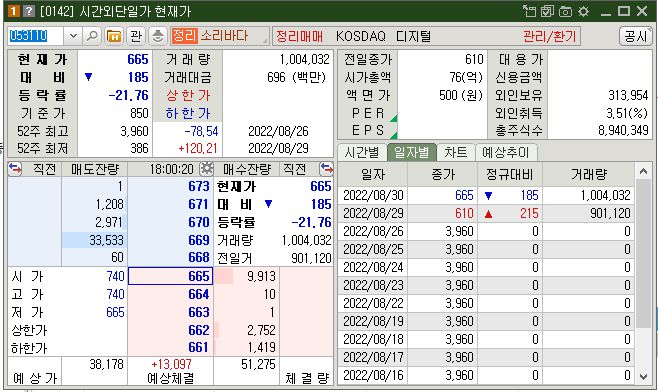
Task: Click the ask price 668
Action: pos(199,257)
